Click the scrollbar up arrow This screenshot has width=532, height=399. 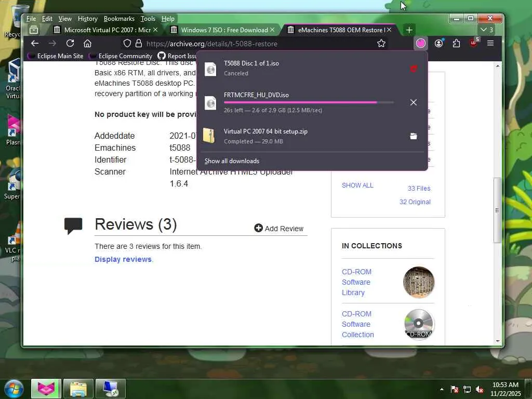pos(497,66)
